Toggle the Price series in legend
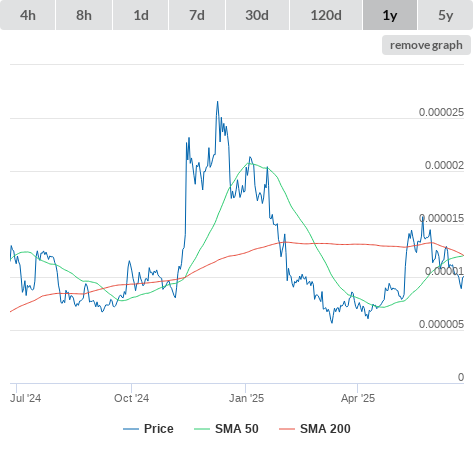474x455 pixels. tap(159, 429)
